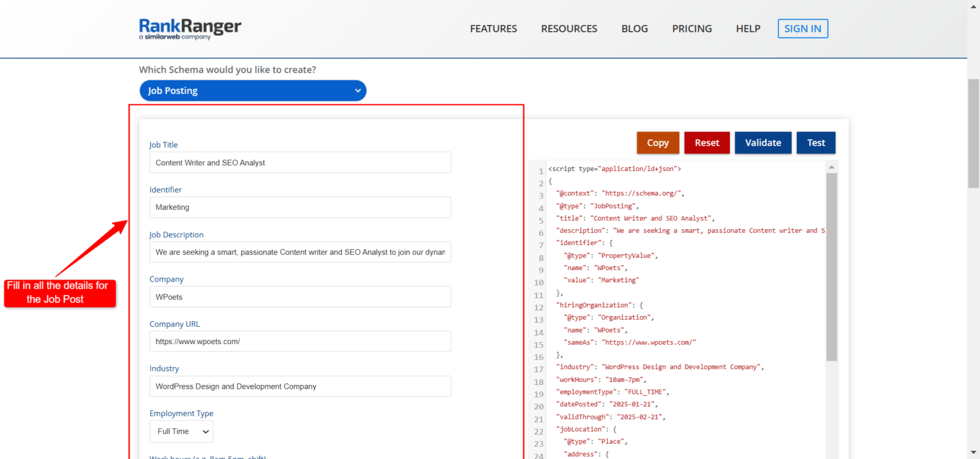Open the FEATURES menu
The height and width of the screenshot is (459, 980).
point(493,29)
